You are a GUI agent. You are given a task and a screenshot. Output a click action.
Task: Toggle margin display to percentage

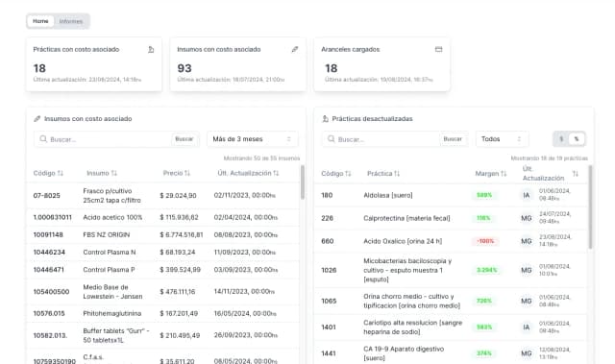(577, 139)
